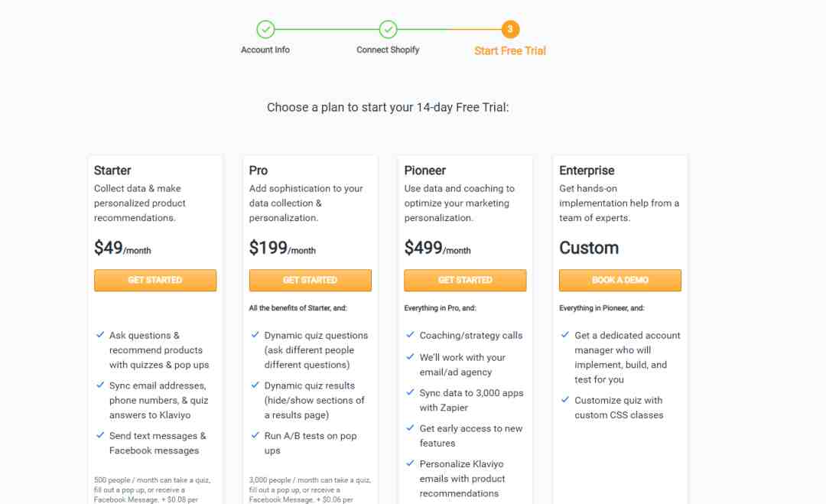
Task: Click the Pioneer plan title
Action: click(425, 171)
